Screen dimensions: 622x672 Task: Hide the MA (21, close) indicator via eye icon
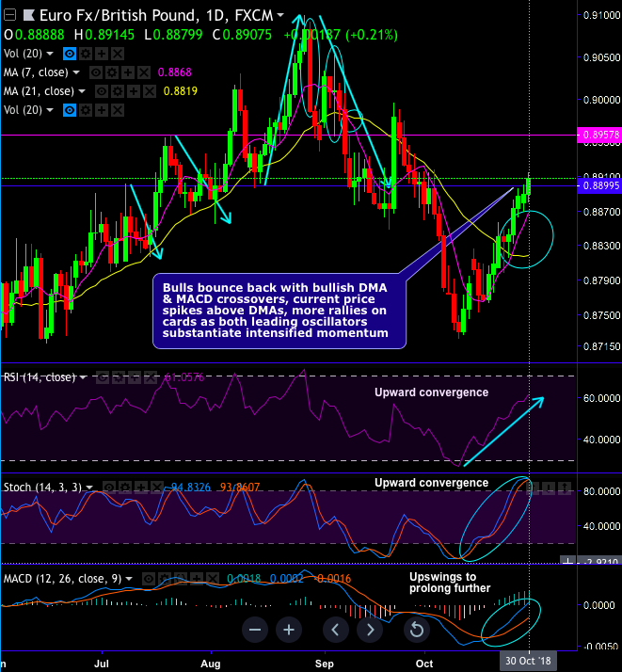pyautogui.click(x=101, y=91)
